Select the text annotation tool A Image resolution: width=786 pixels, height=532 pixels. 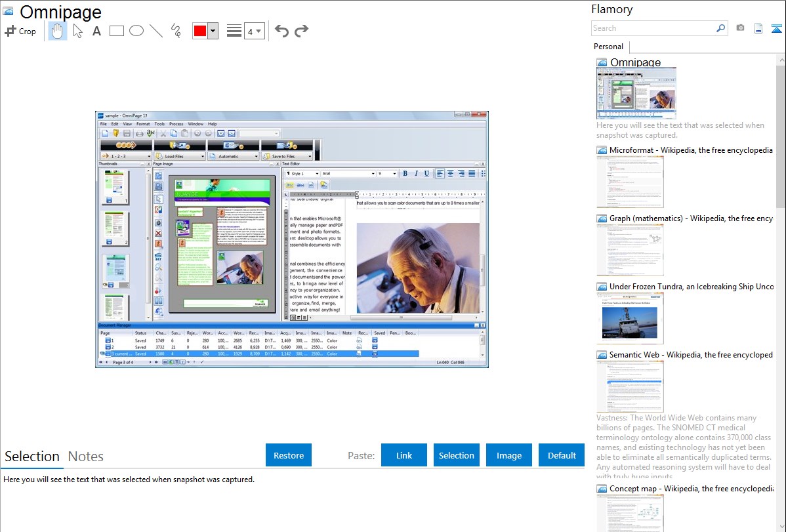click(x=96, y=31)
